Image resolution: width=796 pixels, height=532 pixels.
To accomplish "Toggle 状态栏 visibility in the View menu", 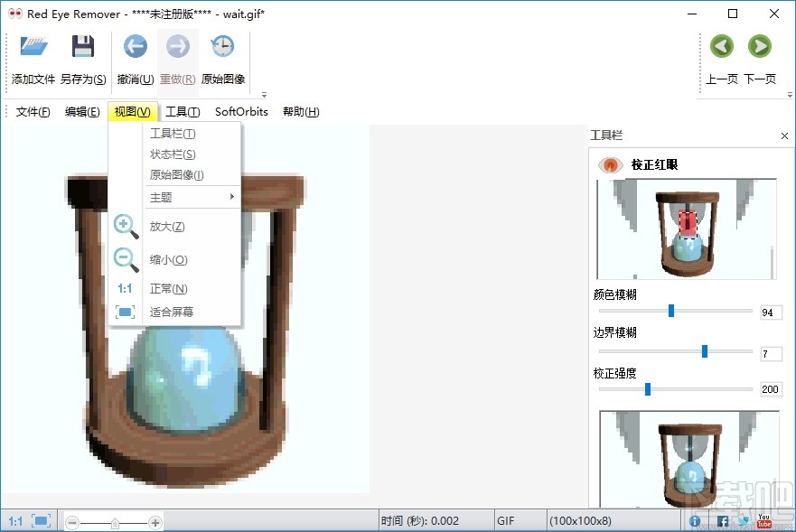I will coord(172,154).
